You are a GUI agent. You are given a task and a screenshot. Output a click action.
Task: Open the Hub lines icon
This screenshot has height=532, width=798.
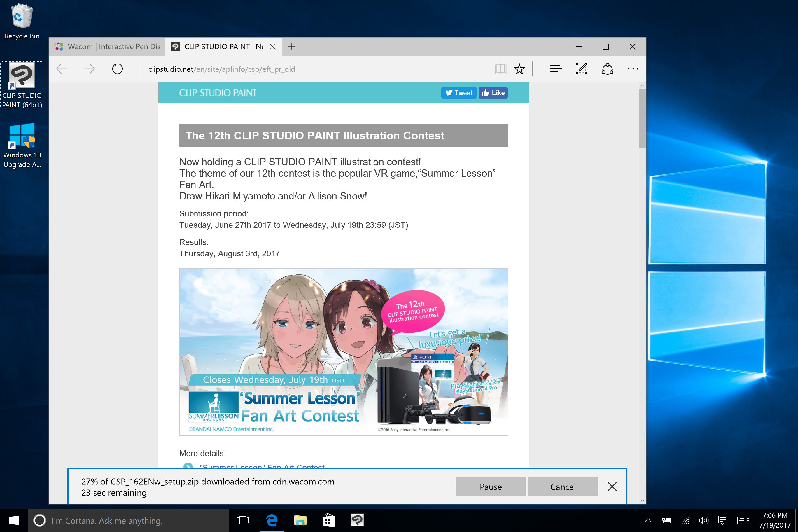pos(556,69)
